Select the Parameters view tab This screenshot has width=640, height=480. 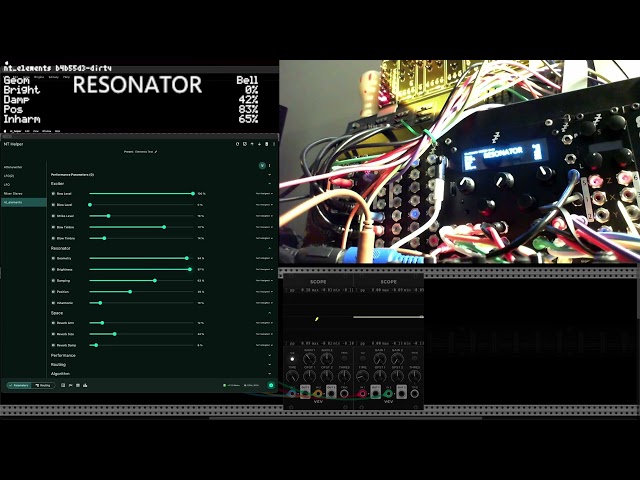(19, 385)
